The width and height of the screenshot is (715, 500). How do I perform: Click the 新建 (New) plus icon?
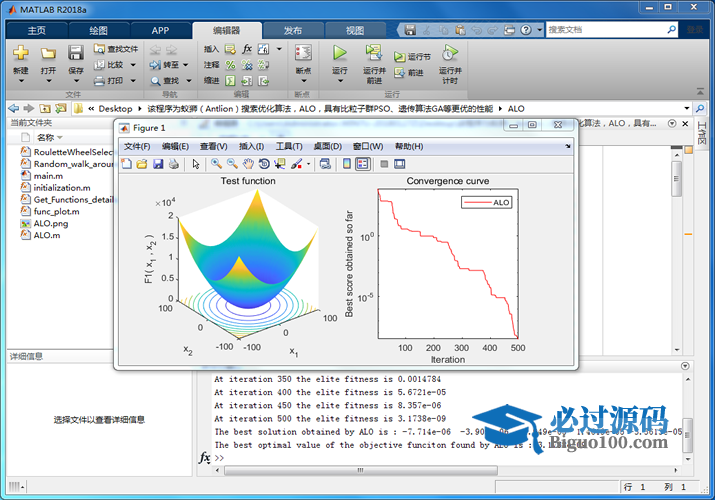[21, 53]
